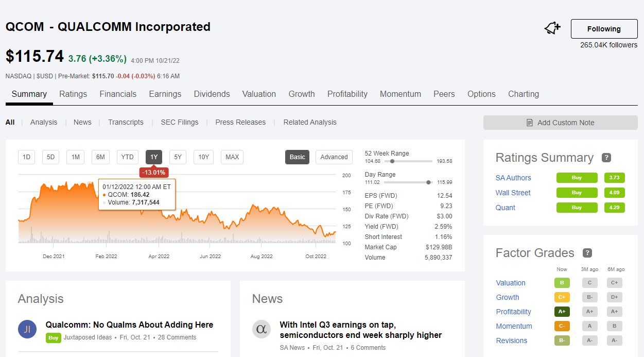Viewport: 644px width, 357px height.
Task: Click the SA News alpha avatar icon
Action: tap(262, 329)
